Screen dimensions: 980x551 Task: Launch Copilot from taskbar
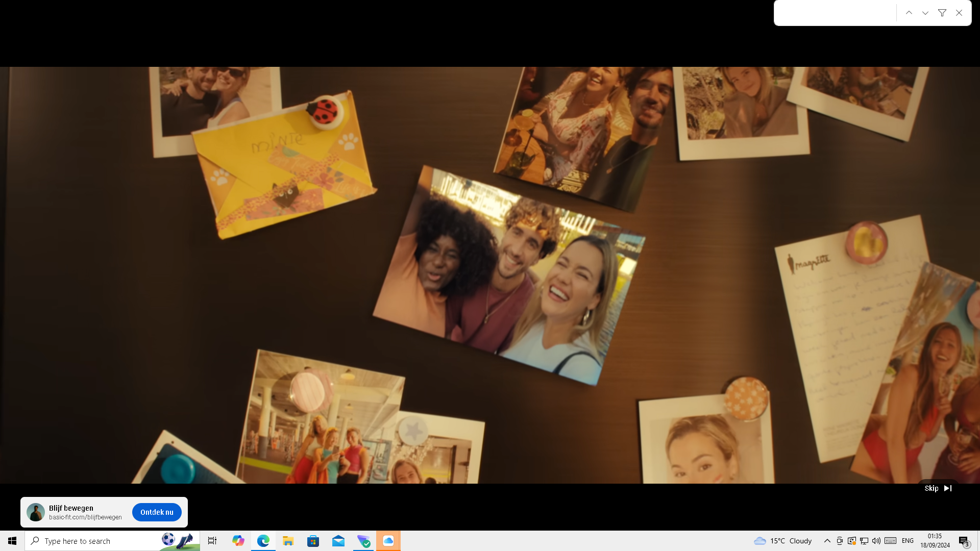click(x=238, y=541)
